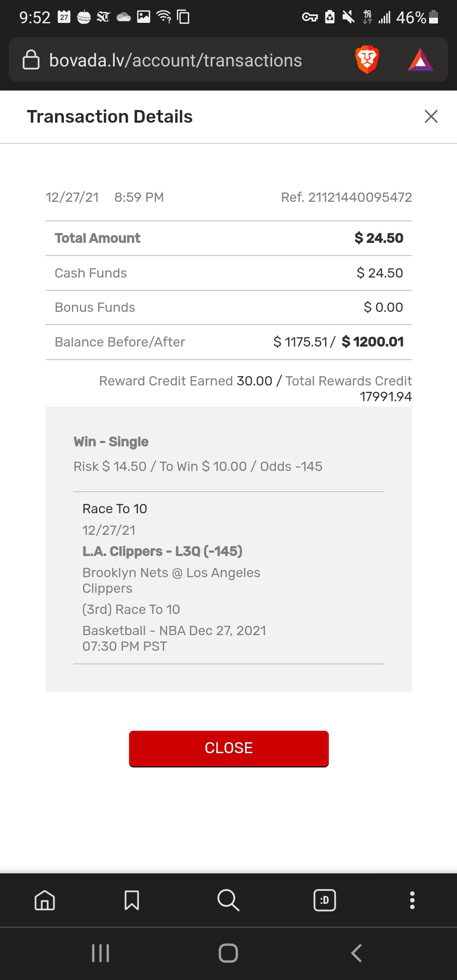Open Brave Rewards triangle icon
This screenshot has height=980, width=457.
click(x=420, y=60)
